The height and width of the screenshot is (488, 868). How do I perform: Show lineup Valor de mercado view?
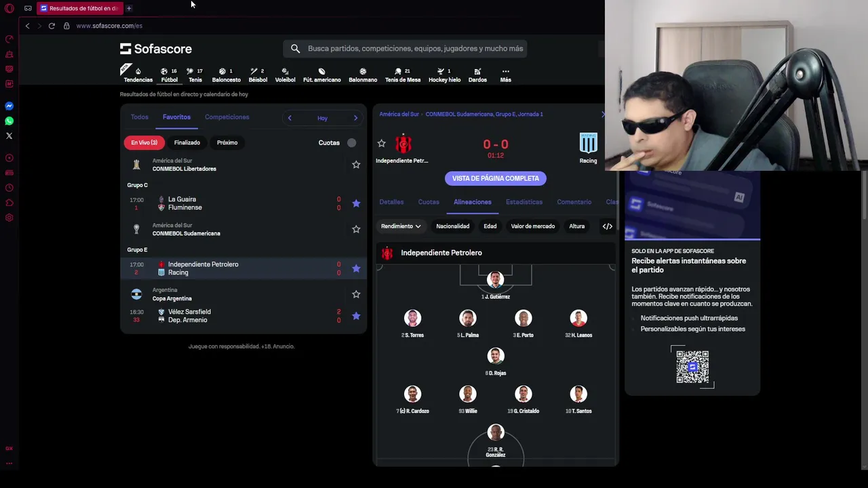pos(532,226)
